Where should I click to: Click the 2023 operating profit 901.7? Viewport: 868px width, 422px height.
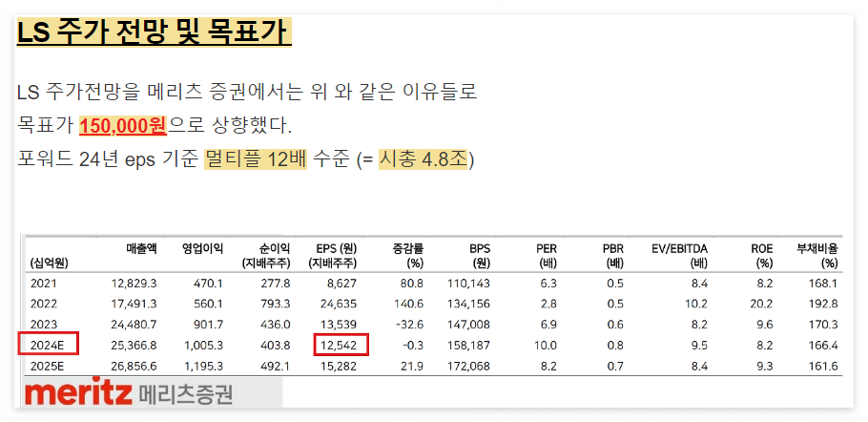(x=211, y=325)
